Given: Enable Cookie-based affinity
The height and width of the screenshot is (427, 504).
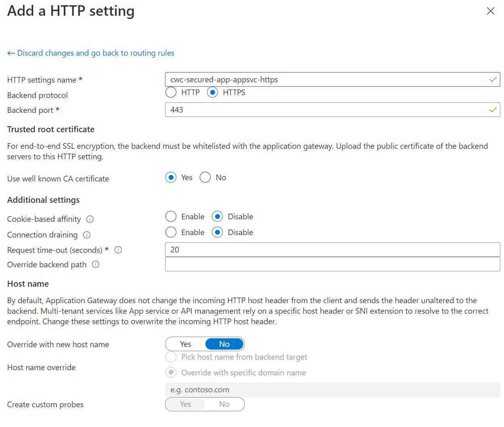Looking at the screenshot, I should pos(171,217).
